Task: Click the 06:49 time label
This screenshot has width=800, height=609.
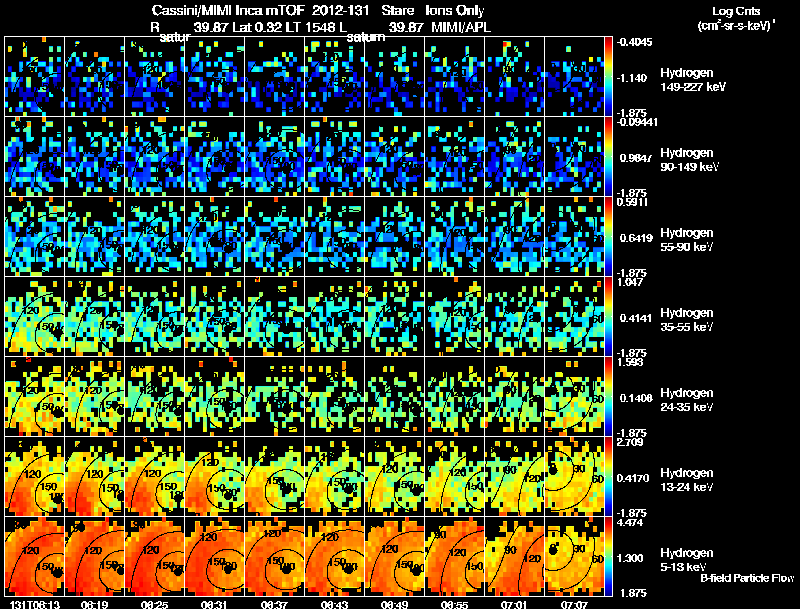Action: tap(394, 604)
